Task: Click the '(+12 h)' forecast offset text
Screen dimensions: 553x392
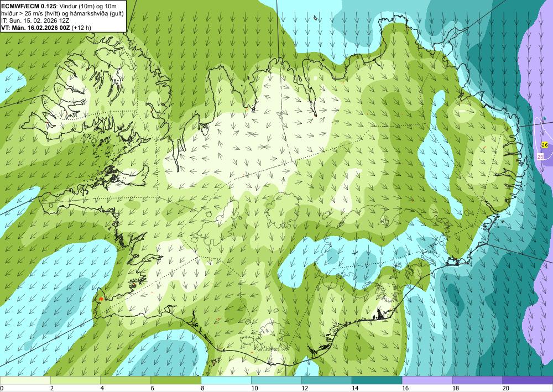Action: tap(81, 28)
